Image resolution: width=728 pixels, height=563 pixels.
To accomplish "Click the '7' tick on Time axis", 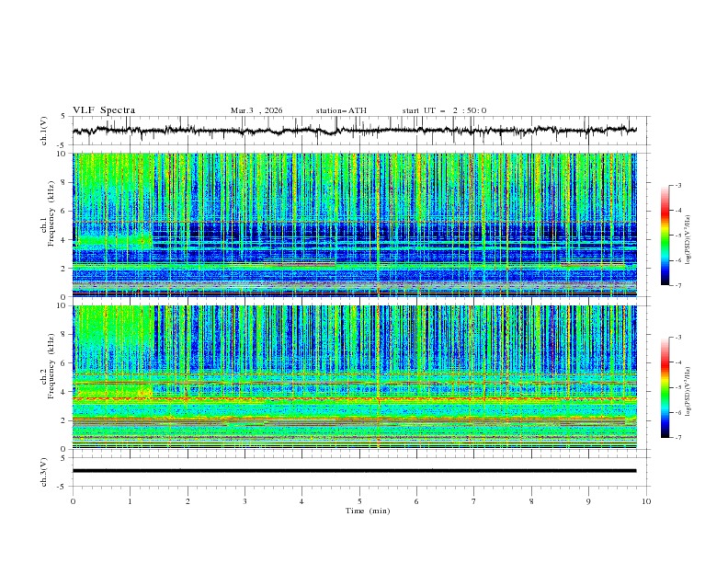I will point(474,501).
